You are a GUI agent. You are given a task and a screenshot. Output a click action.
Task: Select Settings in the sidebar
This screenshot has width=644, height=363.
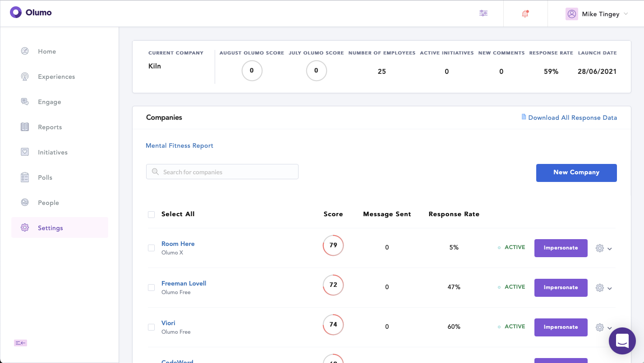click(60, 227)
